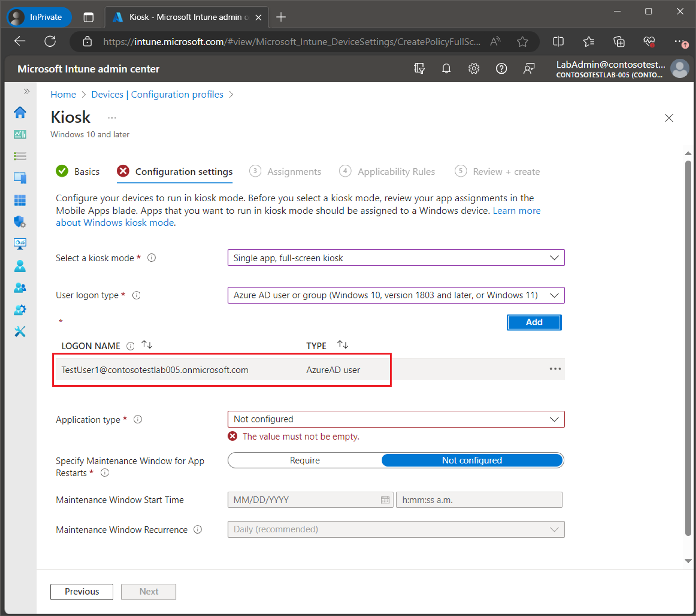Click info icon next to Maintenance Window Recurrence
Image resolution: width=696 pixels, height=616 pixels.
pyautogui.click(x=198, y=530)
